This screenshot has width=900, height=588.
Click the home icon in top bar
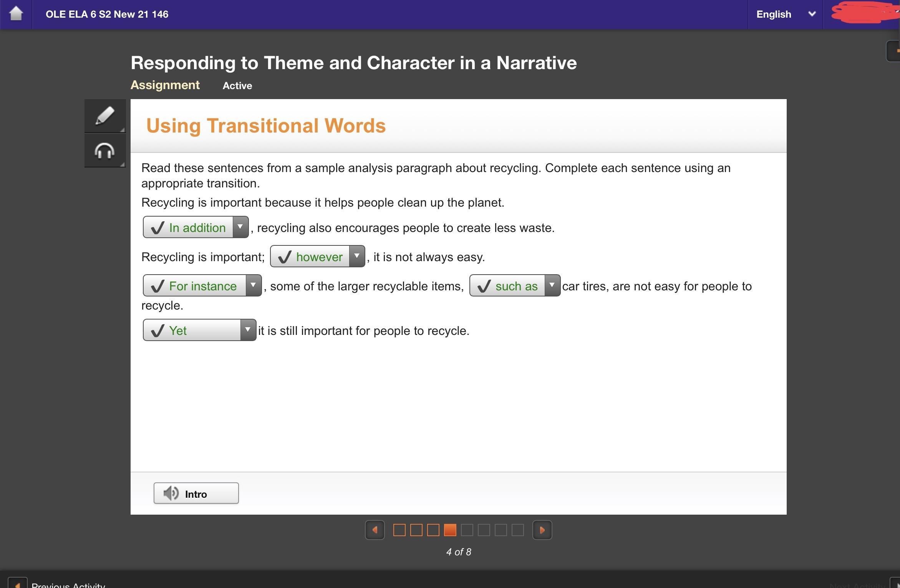[x=16, y=14]
